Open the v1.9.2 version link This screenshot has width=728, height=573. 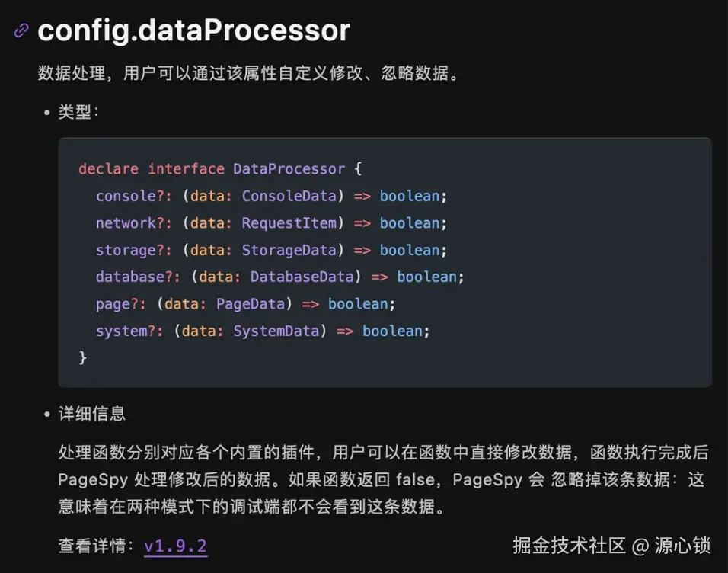click(175, 546)
